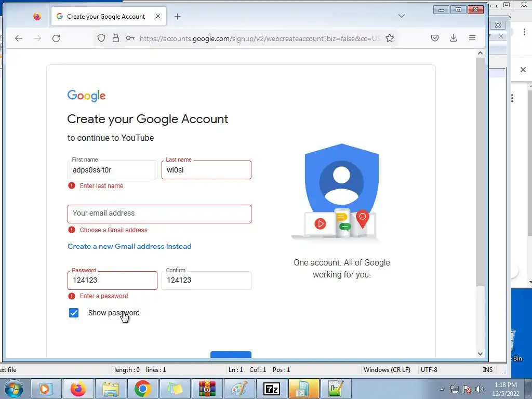
Task: Switch to Create your Google Account tab
Action: (109, 16)
